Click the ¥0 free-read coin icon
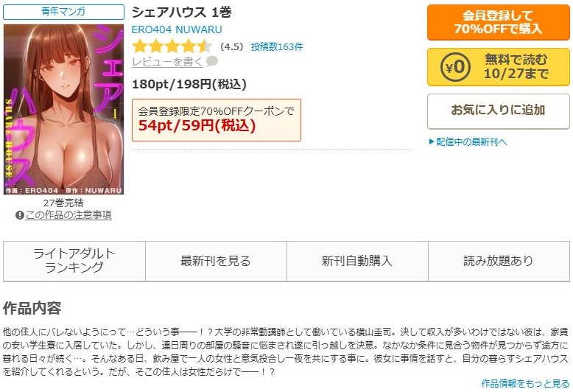This screenshot has width=573, height=392. [455, 67]
